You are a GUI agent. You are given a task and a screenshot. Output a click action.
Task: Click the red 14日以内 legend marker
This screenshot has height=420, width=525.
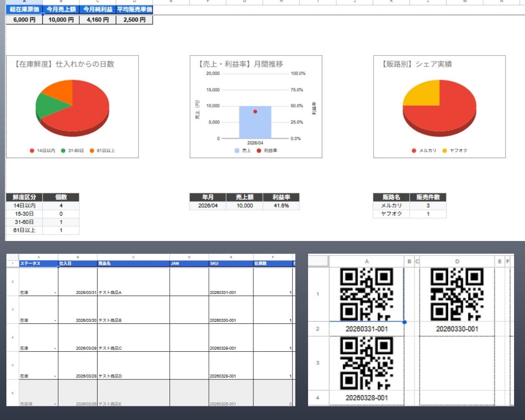[32, 151]
